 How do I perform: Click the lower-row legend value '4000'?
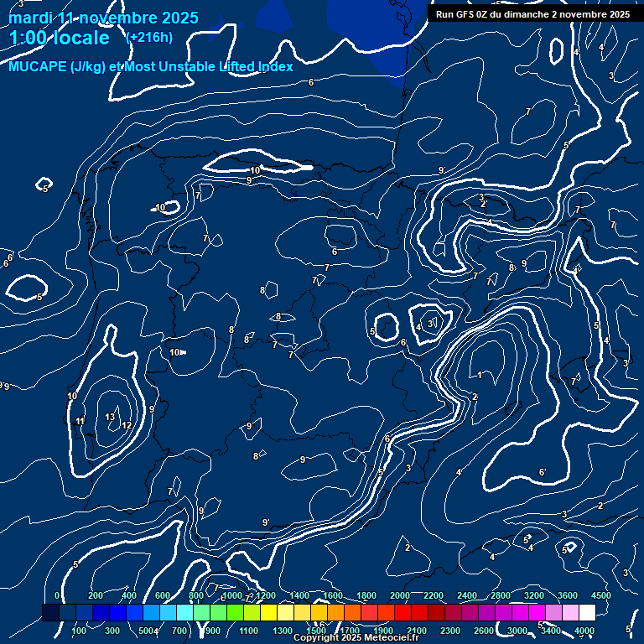pos(584,631)
